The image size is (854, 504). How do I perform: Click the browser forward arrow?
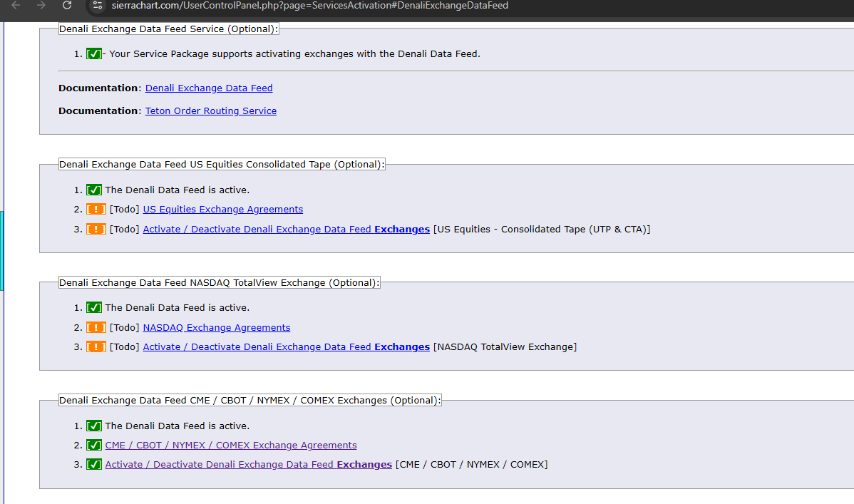tap(41, 6)
